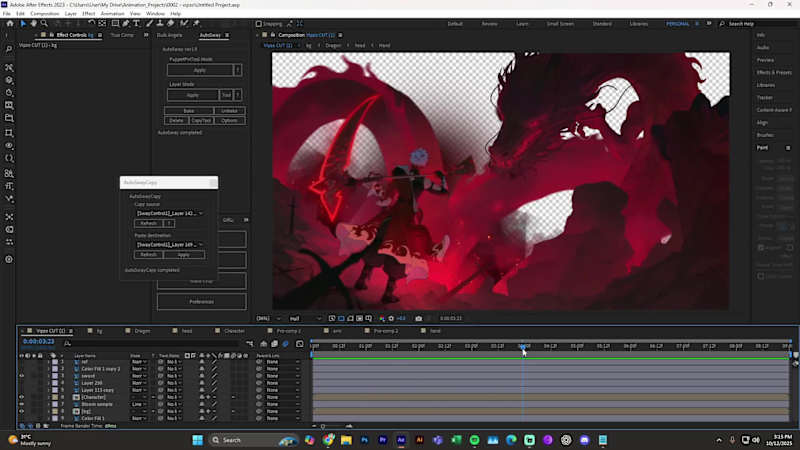Toggle visibility of the sword layer
This screenshot has width=800, height=450.
[22, 375]
